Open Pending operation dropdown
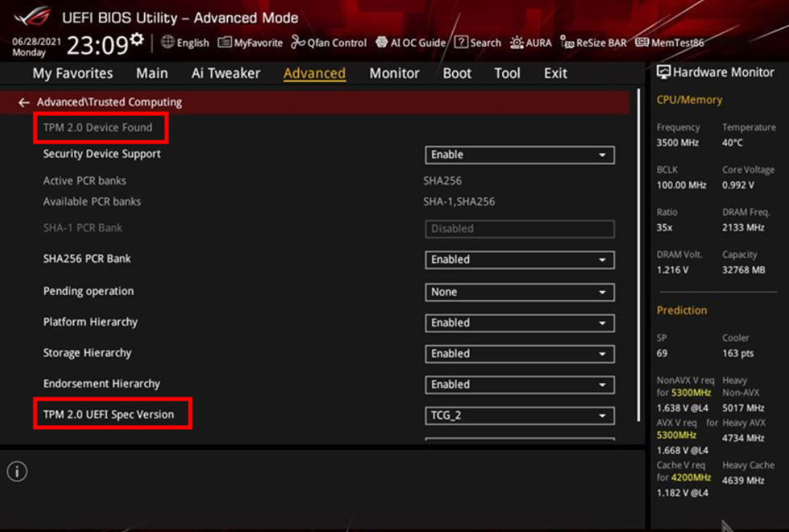789x532 pixels. point(520,292)
